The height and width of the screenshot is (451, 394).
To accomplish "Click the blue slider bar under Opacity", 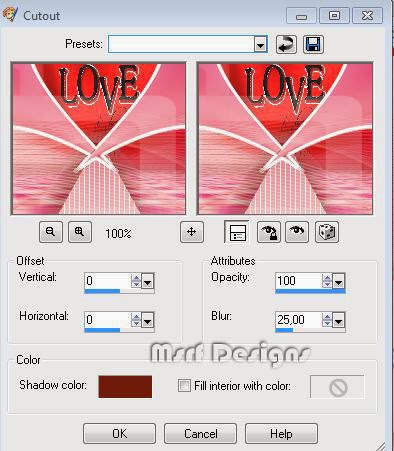I will pos(310,291).
